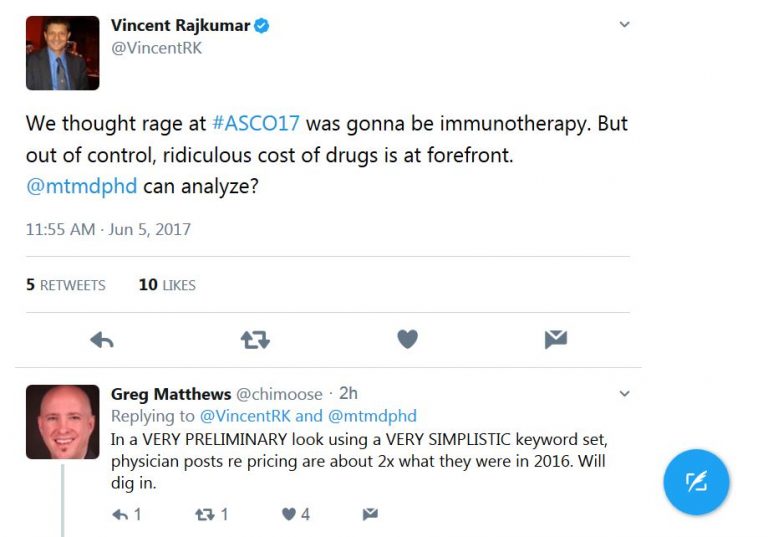View the 10 Likes list
768x537 pixels.
coord(167,285)
